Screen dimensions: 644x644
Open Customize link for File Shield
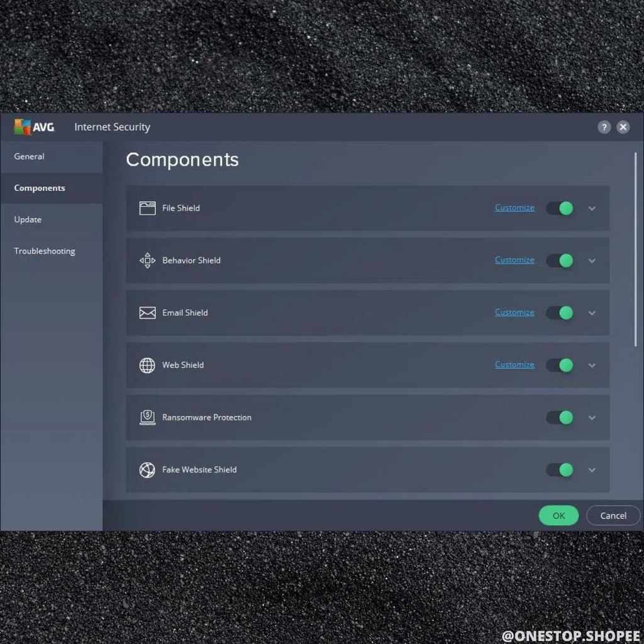[x=514, y=208]
